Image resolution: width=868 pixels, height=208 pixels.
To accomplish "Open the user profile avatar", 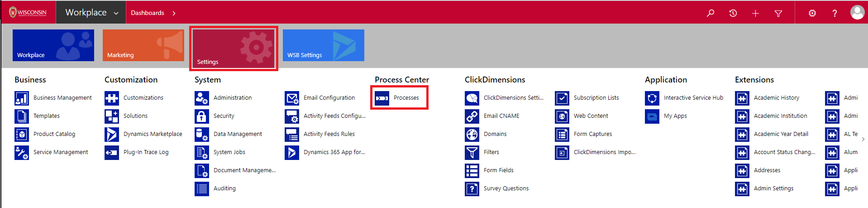I will [x=857, y=12].
